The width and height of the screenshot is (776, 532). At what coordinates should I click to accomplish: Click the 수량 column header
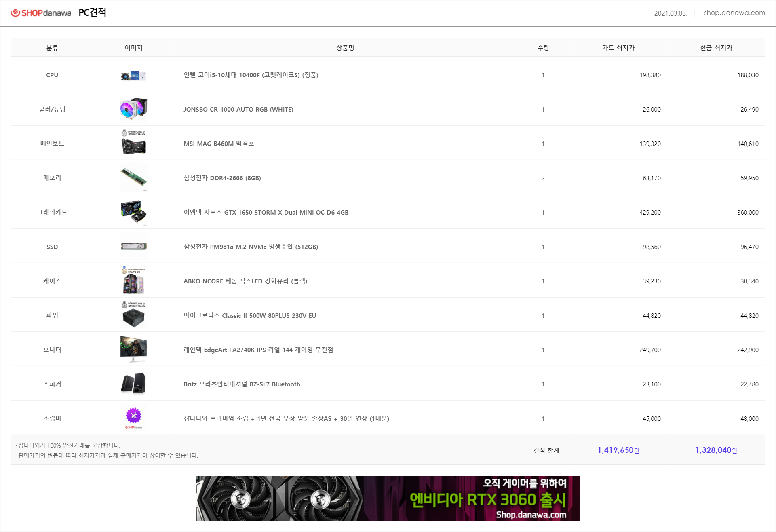(543, 48)
